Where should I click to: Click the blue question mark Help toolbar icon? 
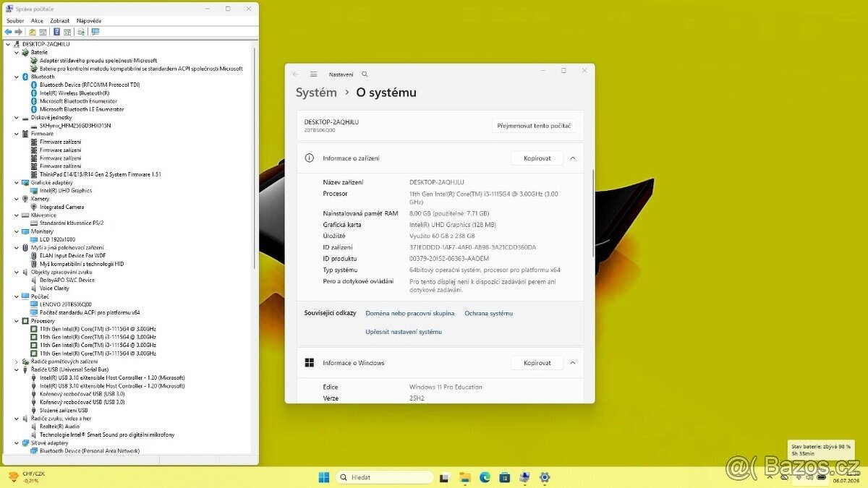pyautogui.click(x=56, y=32)
